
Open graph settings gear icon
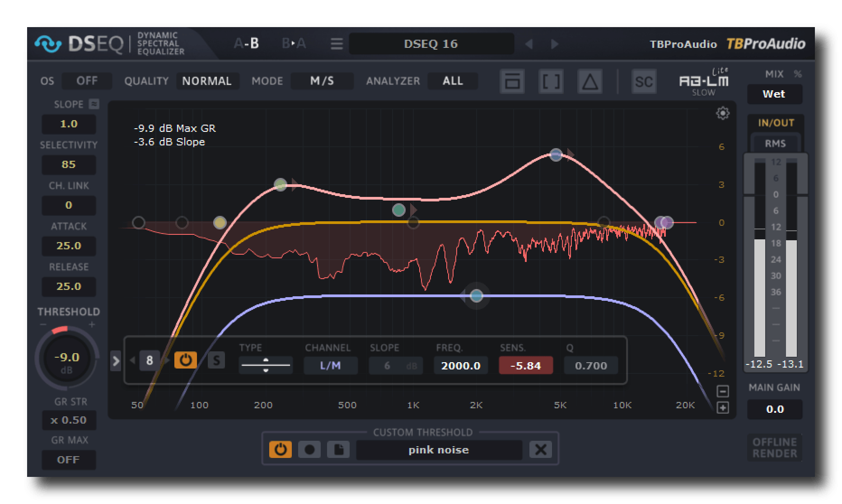coord(723,113)
